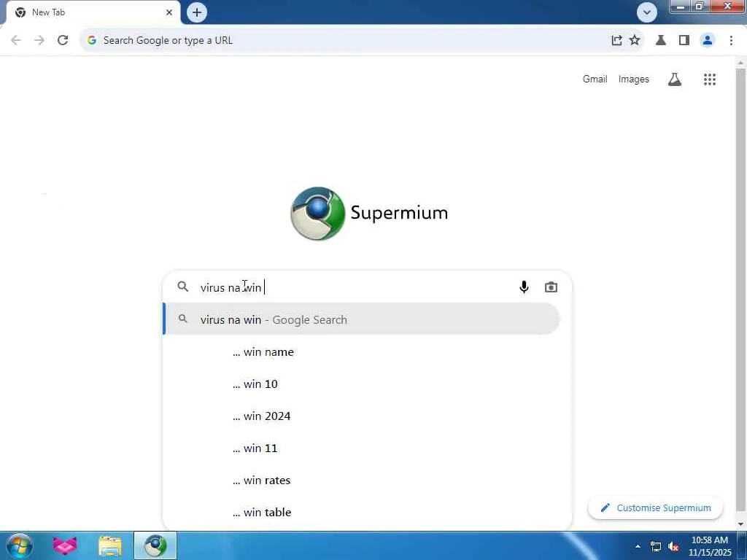Screen dimensions: 747x560
Task: Reload the current page
Action: tap(63, 41)
